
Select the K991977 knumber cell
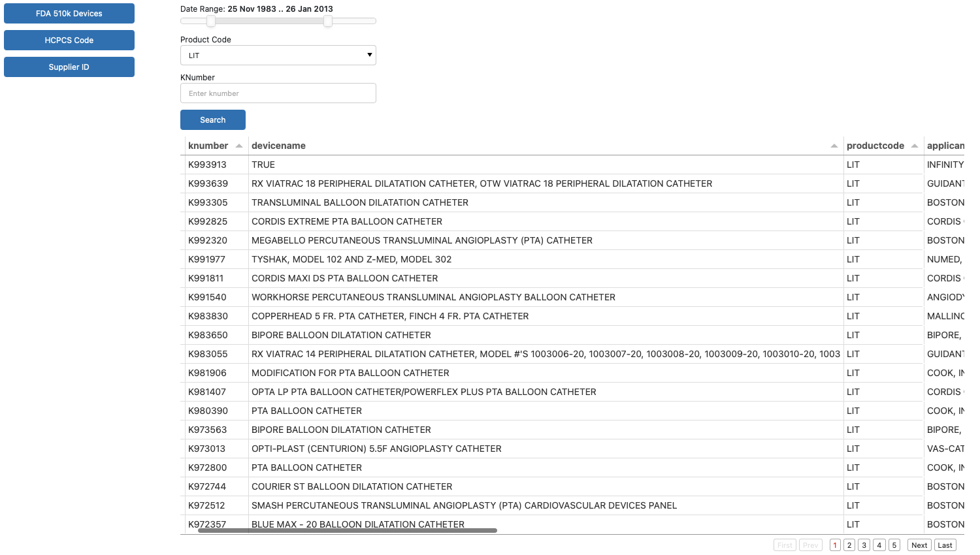coord(217,259)
